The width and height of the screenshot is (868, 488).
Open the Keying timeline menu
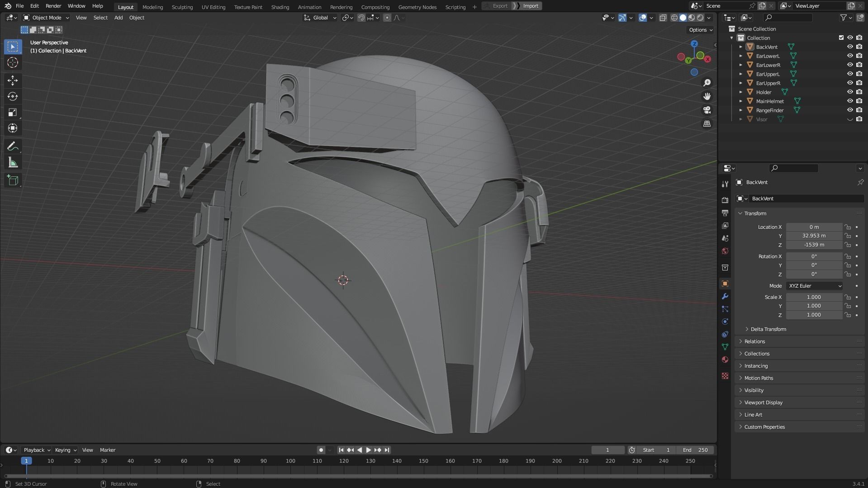tap(66, 450)
